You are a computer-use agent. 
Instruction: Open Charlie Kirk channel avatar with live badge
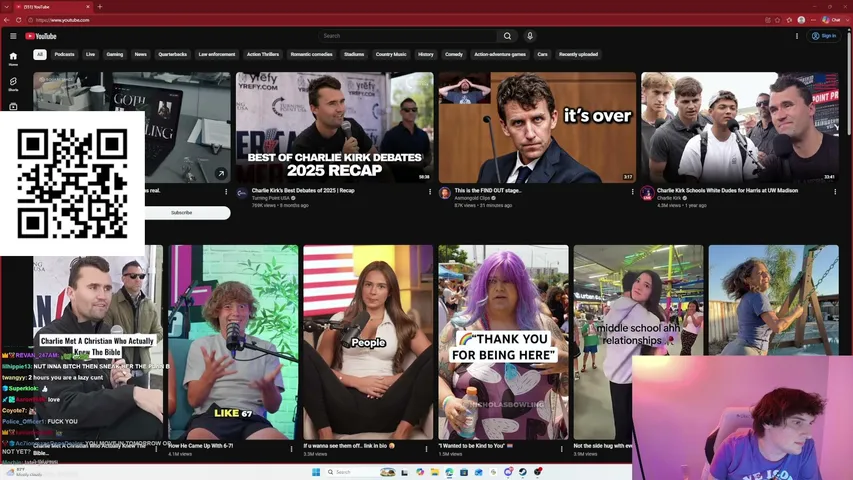pyautogui.click(x=647, y=193)
